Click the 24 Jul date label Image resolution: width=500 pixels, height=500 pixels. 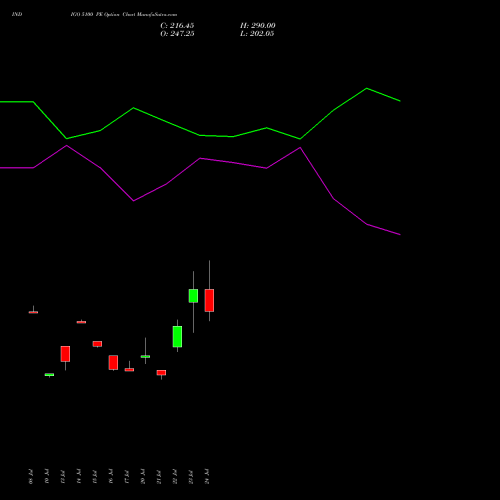(207, 476)
